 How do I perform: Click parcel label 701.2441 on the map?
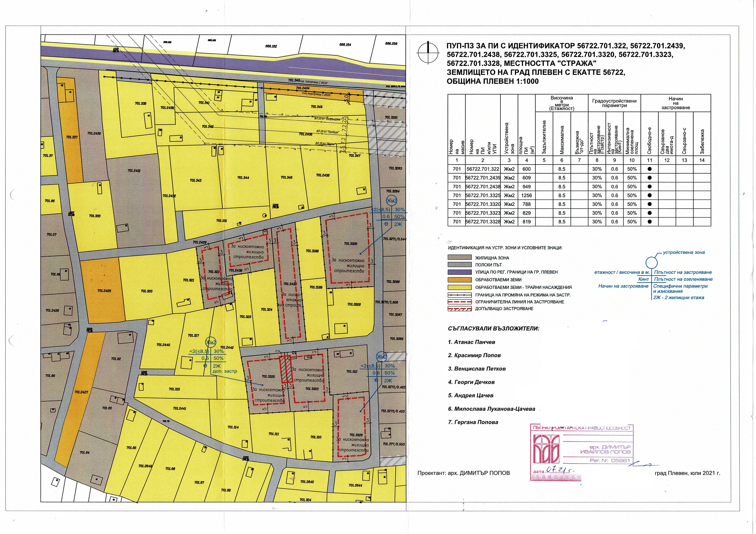point(179,408)
